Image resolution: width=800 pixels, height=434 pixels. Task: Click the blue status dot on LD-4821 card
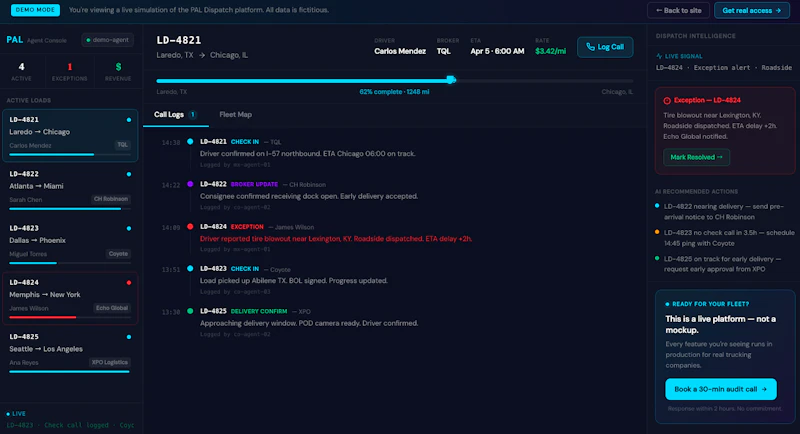[129, 120]
